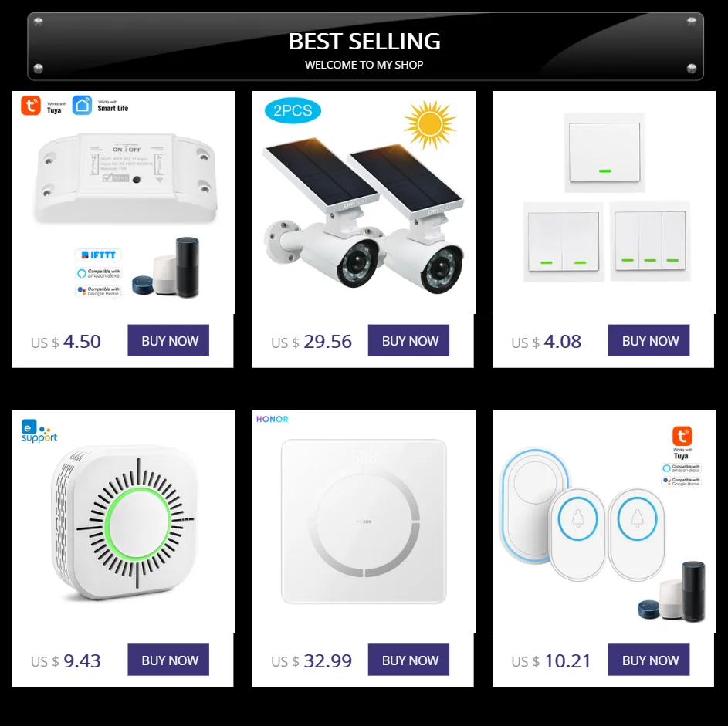Click the BEST SELLING banner header
The height and width of the screenshot is (726, 728).
point(365,47)
